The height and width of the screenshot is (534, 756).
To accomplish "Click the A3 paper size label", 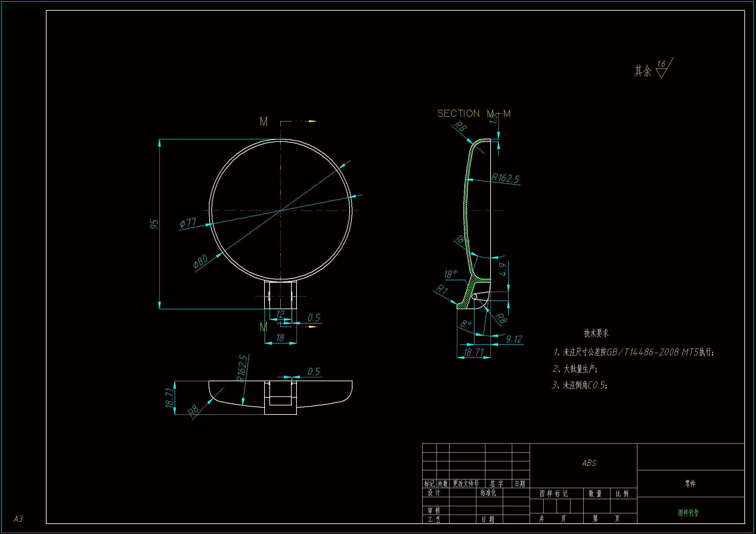I will (18, 519).
